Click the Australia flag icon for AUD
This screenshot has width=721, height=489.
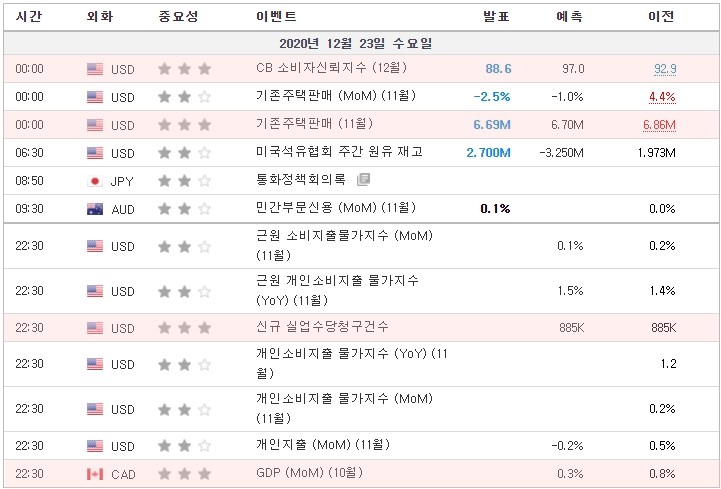(95, 209)
